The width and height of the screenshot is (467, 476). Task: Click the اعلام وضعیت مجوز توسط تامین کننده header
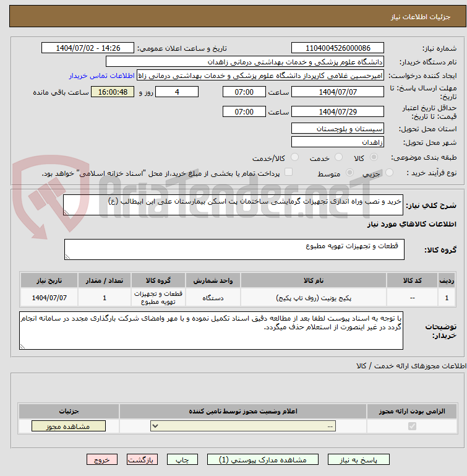click(x=243, y=411)
